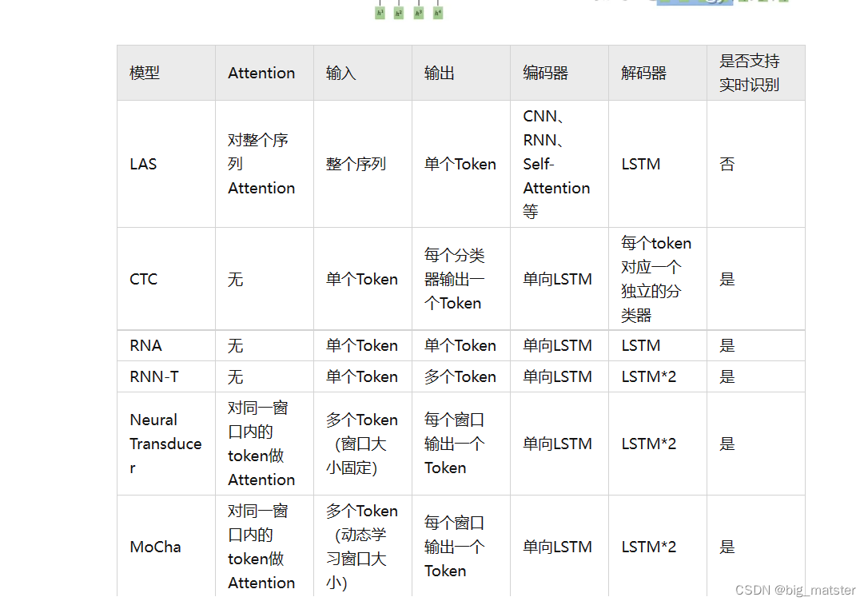
Task: Click the Neural Transducer model name cell
Action: coord(166,444)
